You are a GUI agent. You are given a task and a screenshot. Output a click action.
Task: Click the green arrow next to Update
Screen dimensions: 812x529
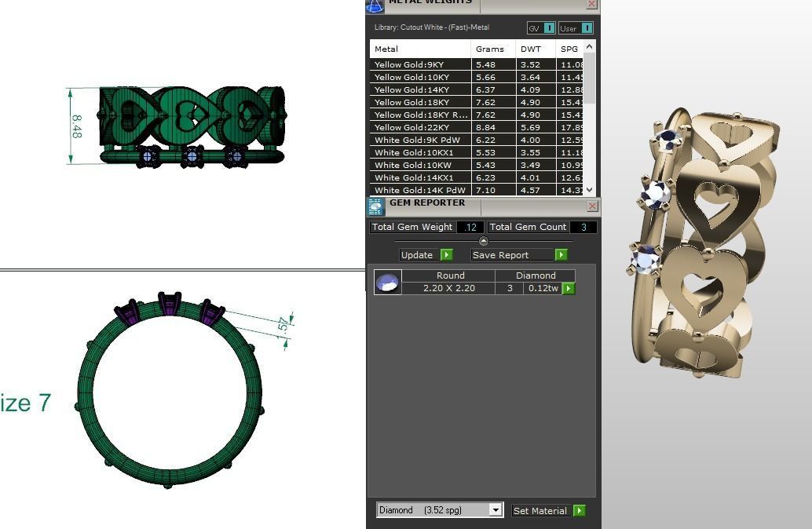click(x=446, y=254)
